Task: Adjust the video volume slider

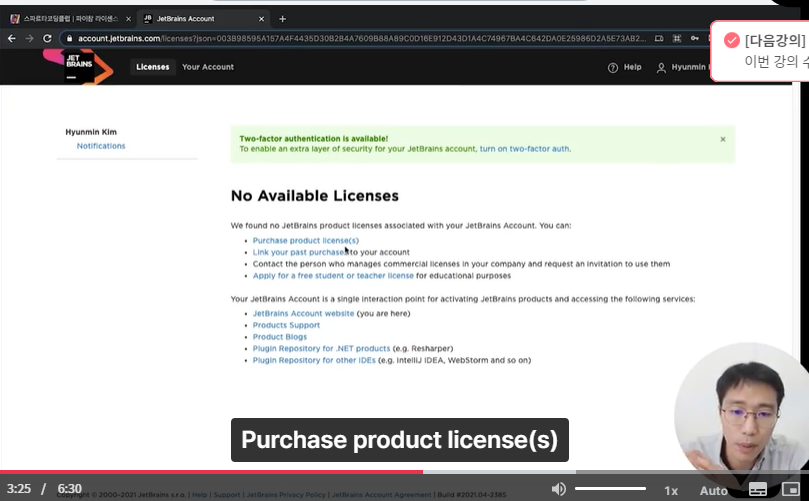Action: (x=610, y=488)
